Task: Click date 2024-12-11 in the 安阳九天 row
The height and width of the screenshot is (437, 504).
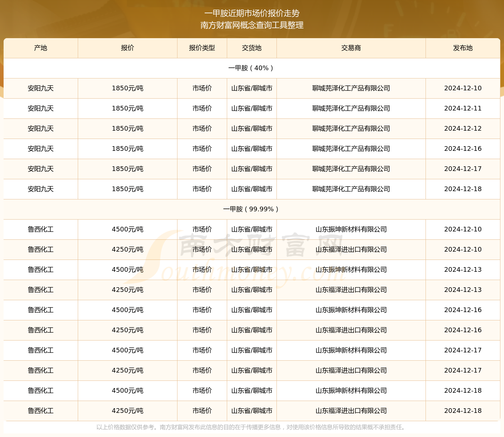Action: tap(463, 108)
